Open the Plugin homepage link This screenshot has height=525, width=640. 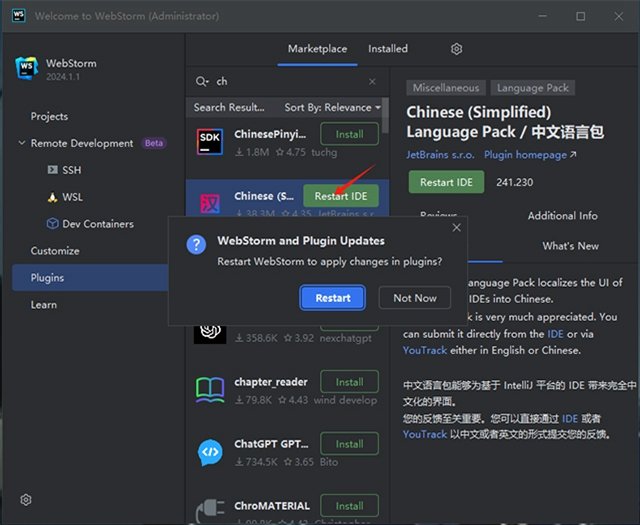click(530, 155)
